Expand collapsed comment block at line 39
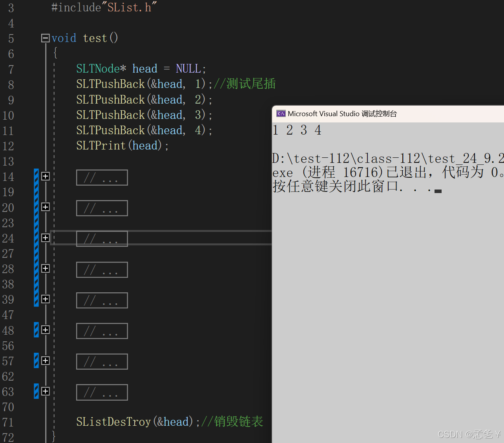This screenshot has width=504, height=443. point(46,299)
